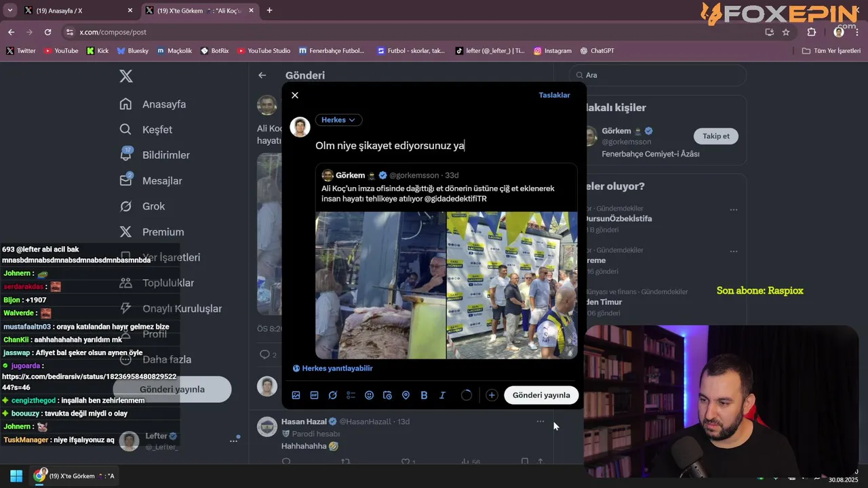Select Chrome window in the taskbar
This screenshot has height=488, width=868.
pyautogui.click(x=75, y=476)
